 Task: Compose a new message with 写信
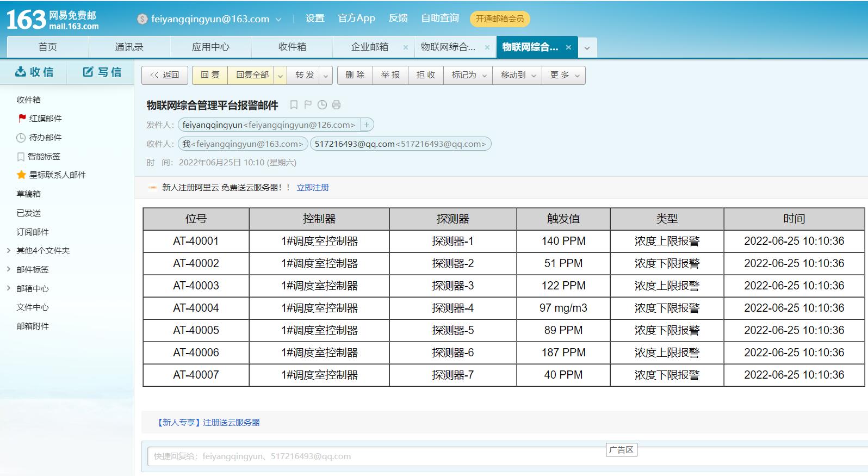(102, 72)
